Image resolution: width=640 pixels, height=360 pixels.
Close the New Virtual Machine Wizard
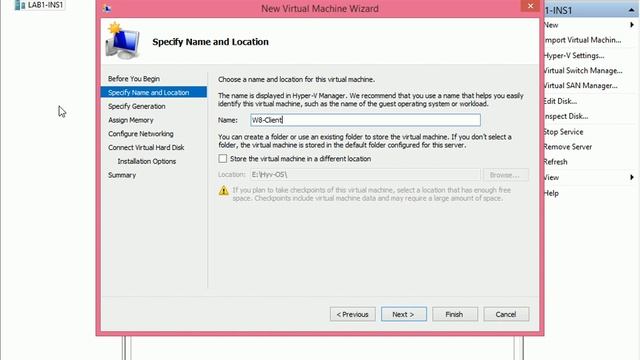530,6
